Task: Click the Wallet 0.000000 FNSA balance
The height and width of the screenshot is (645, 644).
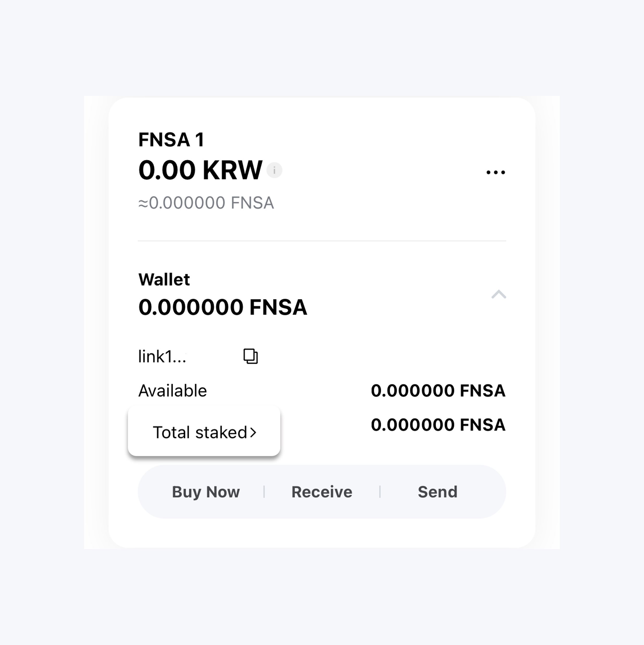Action: (222, 307)
